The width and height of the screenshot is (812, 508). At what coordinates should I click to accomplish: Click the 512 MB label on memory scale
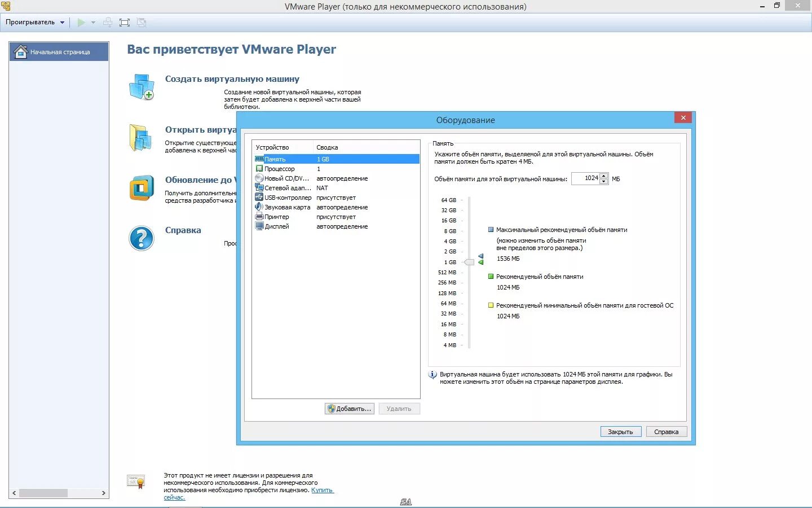[x=447, y=272]
